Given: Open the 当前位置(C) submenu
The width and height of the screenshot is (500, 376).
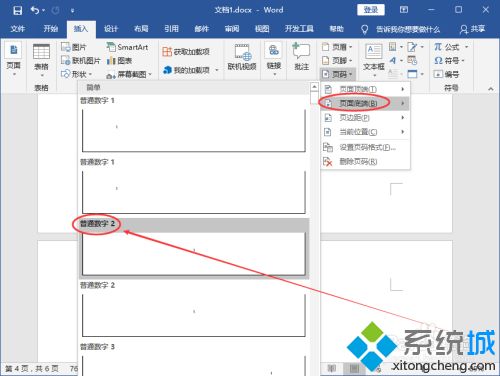Looking at the screenshot, I should [365, 132].
